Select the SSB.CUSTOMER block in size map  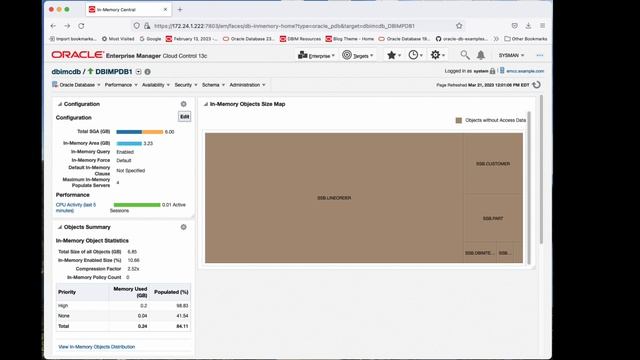[x=493, y=163]
